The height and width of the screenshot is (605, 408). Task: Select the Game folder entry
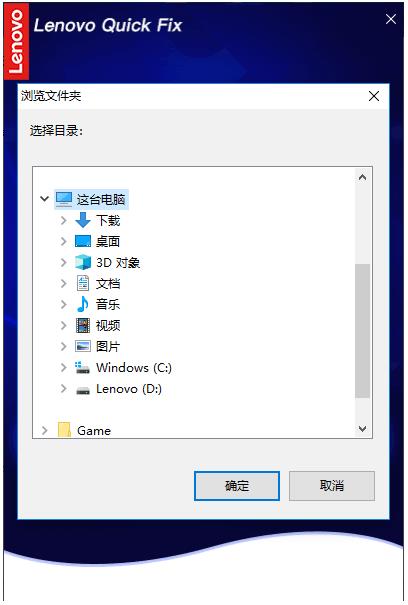[84, 430]
